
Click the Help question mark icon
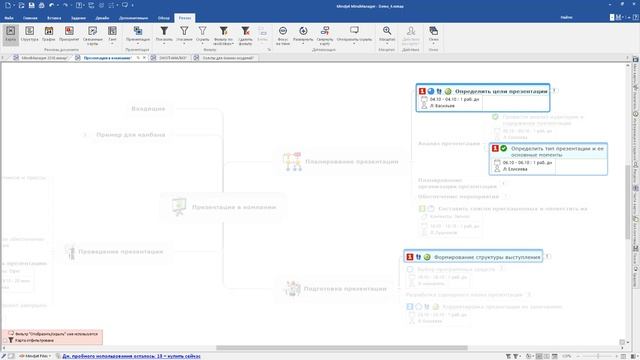(636, 18)
